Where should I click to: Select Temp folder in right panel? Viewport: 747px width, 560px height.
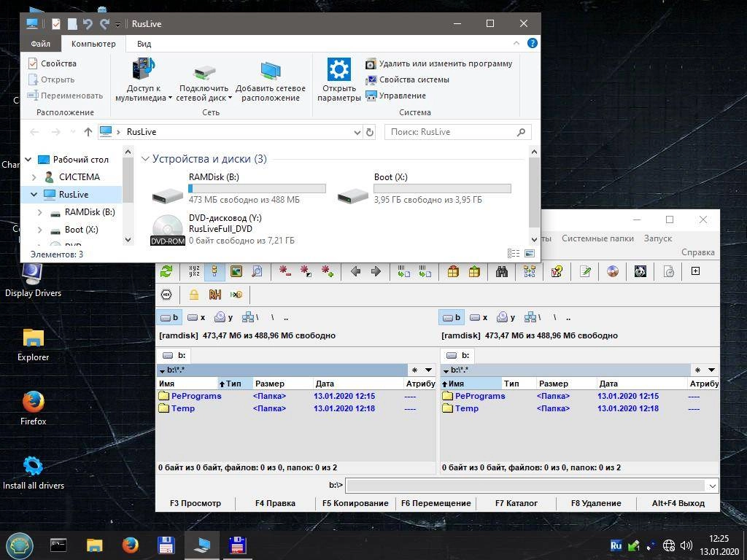[x=467, y=408]
